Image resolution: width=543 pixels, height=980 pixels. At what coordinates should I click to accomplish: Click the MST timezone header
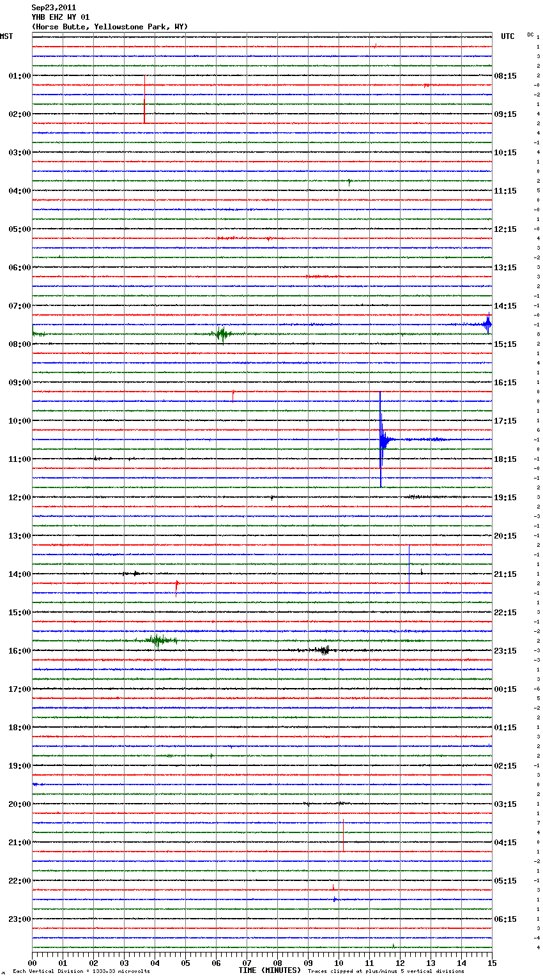pos(6,36)
